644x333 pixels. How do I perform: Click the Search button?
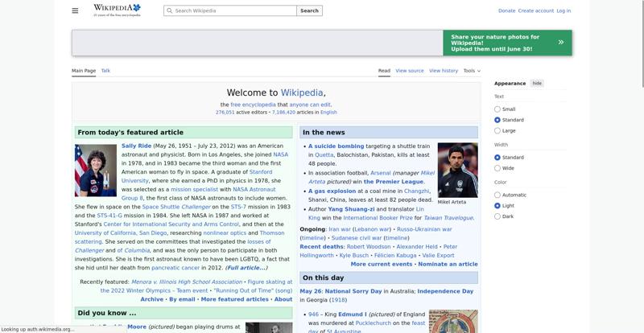[x=309, y=10]
